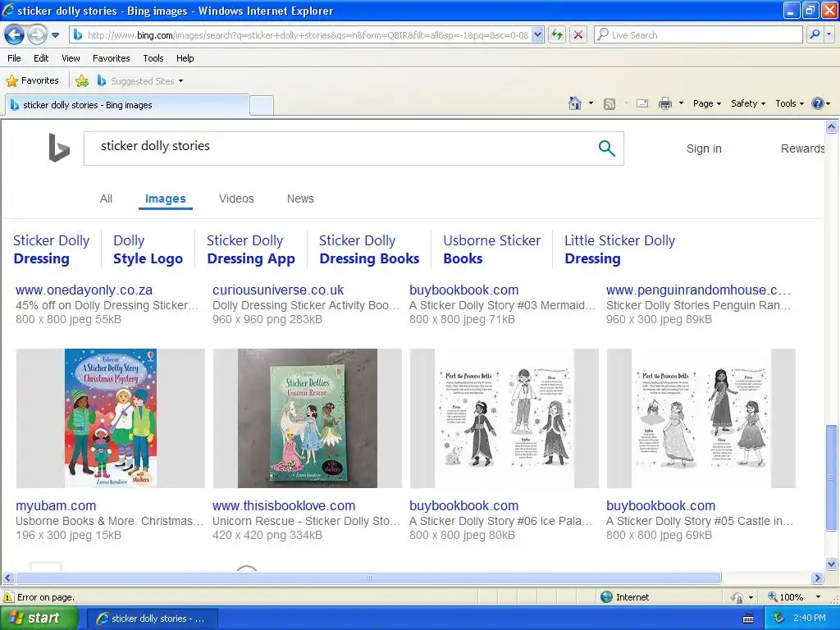Open Castle Princess Dolls page thumbnail
Screen dimensions: 840x630
tap(701, 418)
